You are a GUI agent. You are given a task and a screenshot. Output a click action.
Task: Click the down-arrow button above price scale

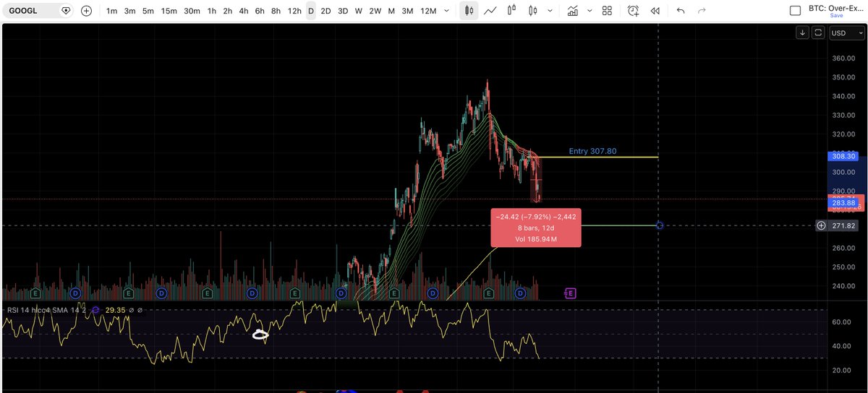(x=803, y=33)
